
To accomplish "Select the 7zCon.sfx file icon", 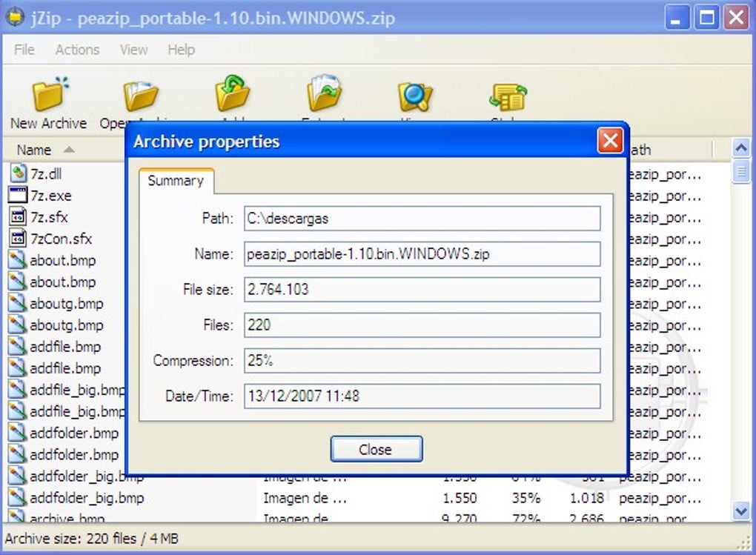I will tap(18, 238).
